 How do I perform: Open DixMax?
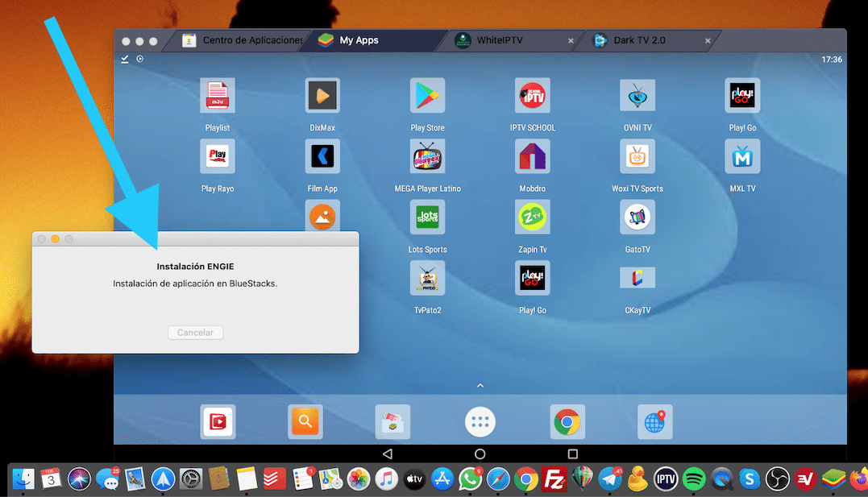(322, 94)
